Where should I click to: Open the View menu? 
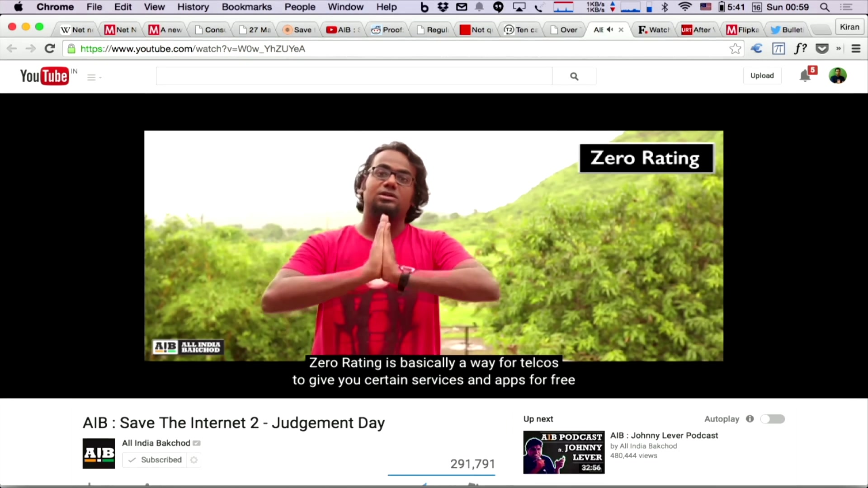[x=154, y=7]
